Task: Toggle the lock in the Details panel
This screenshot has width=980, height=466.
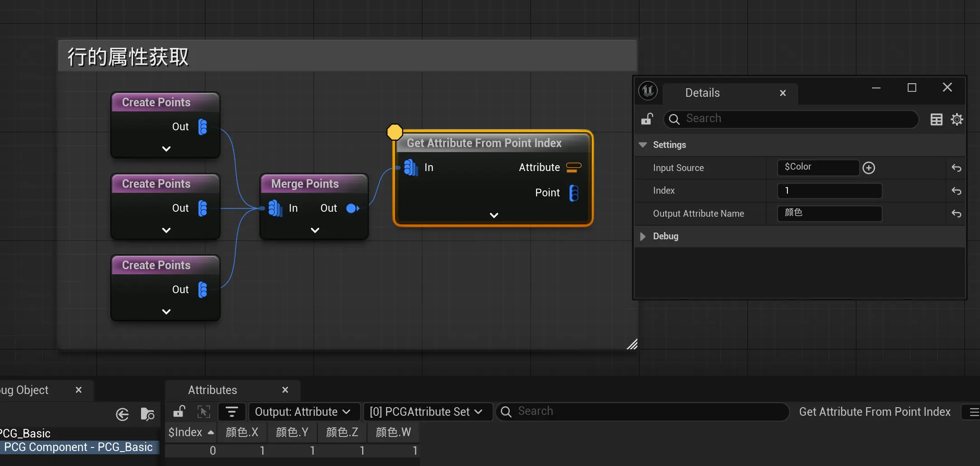Action: (x=647, y=119)
